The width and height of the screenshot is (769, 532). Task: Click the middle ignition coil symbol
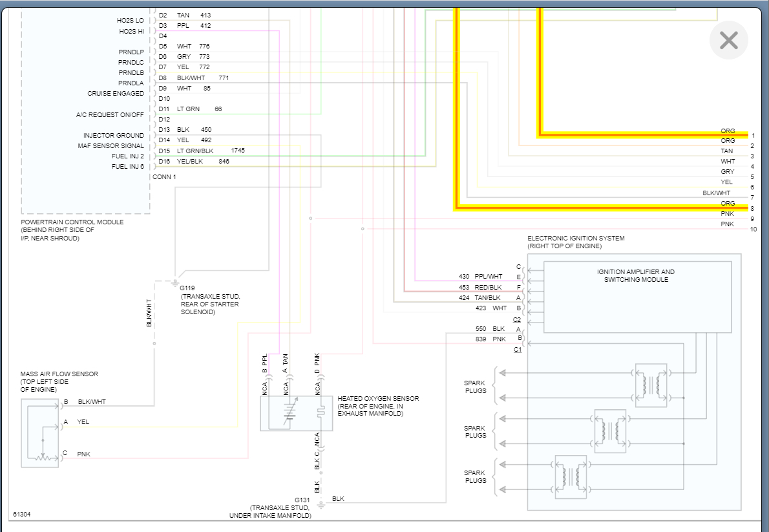(610, 431)
